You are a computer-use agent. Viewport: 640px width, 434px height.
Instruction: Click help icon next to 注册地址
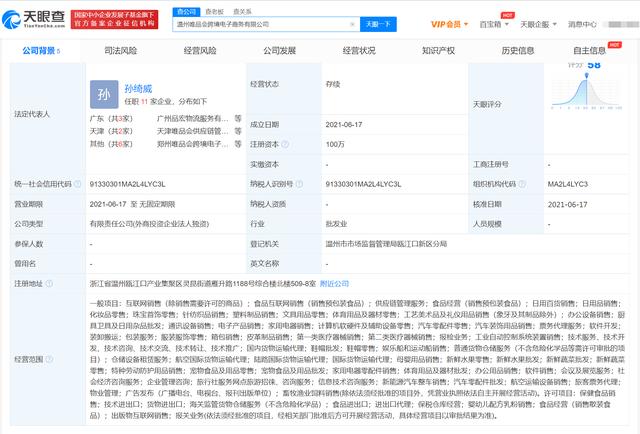49,283
